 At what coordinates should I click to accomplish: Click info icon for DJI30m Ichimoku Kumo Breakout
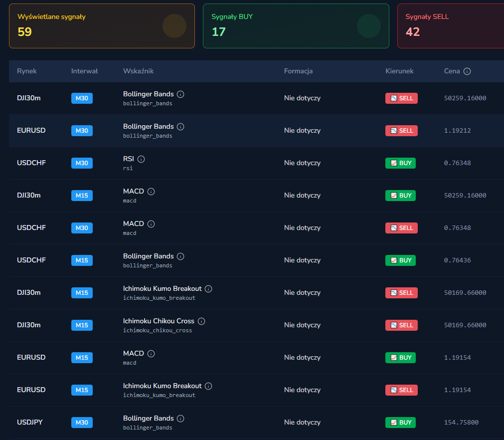click(x=208, y=289)
